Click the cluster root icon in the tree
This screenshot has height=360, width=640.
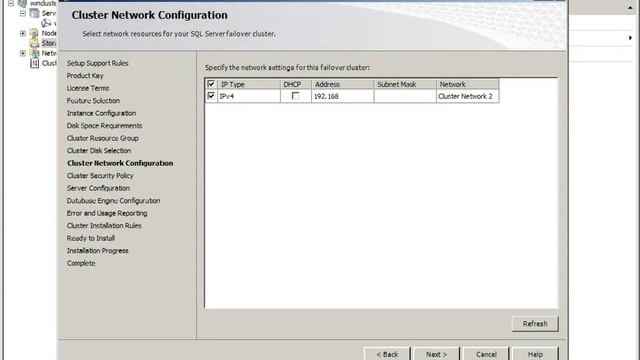tap(22, 3)
